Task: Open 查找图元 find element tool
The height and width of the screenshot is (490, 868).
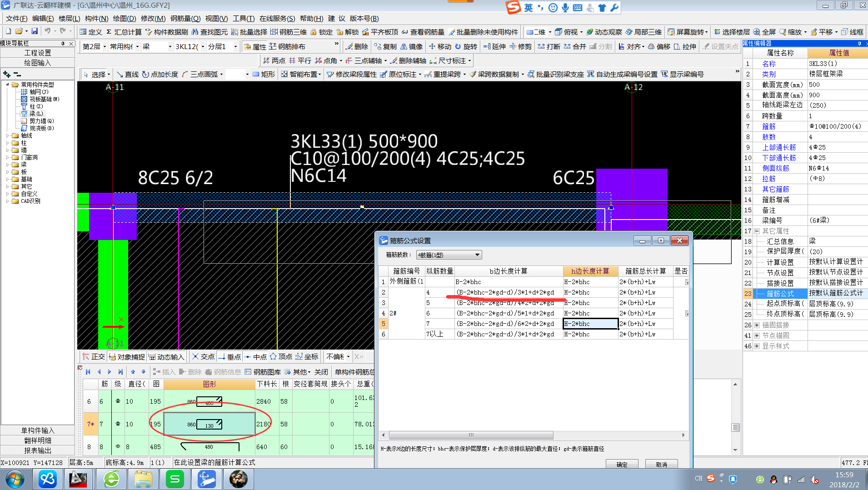Action: click(x=210, y=32)
